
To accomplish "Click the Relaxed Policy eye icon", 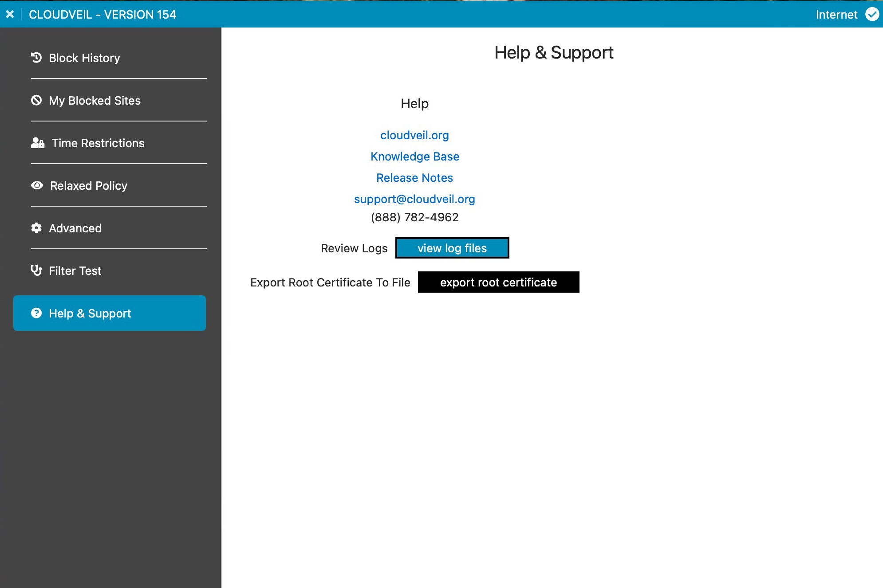I will coord(37,185).
